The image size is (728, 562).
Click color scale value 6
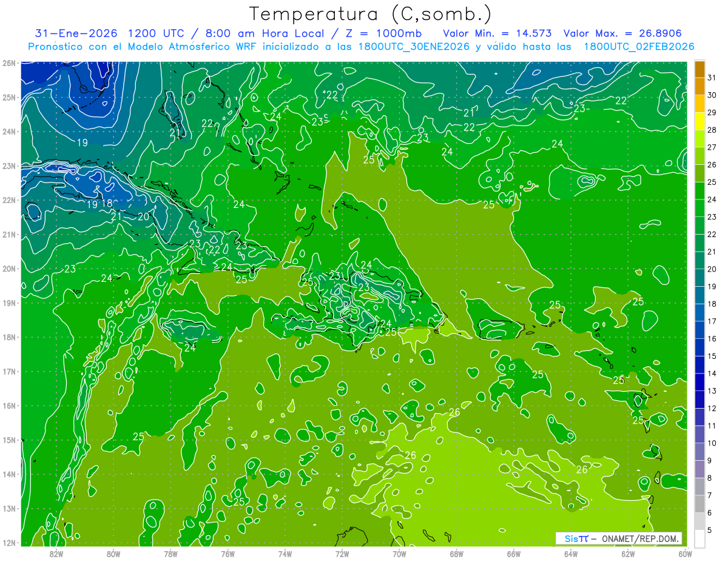click(x=710, y=513)
